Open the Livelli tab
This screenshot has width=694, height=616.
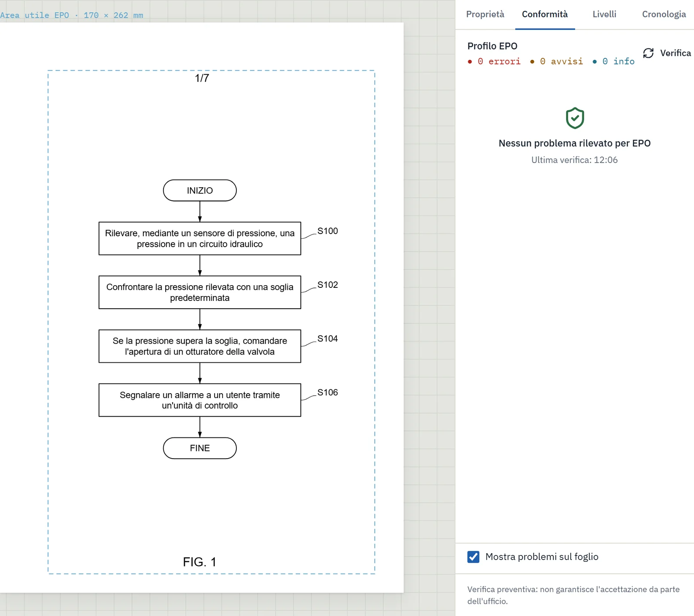coord(604,14)
